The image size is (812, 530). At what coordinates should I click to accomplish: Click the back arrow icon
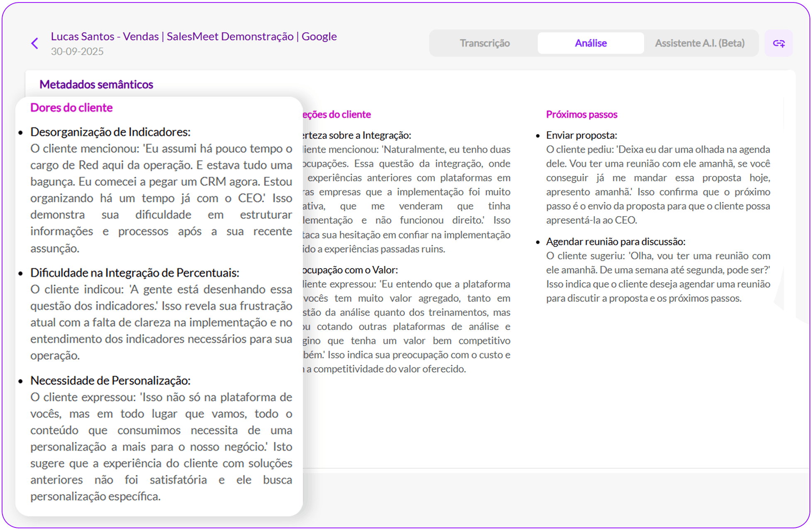[x=35, y=43]
